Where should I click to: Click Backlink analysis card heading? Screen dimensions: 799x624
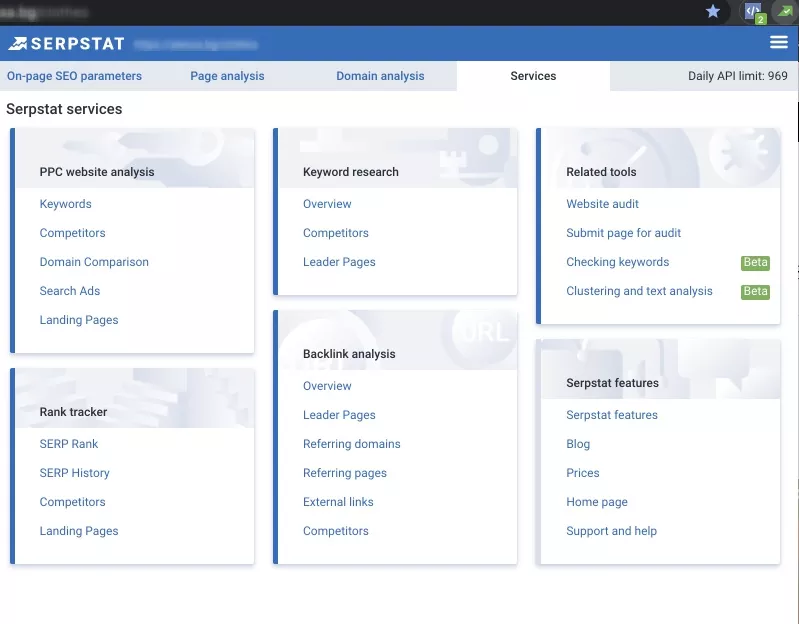(x=349, y=354)
